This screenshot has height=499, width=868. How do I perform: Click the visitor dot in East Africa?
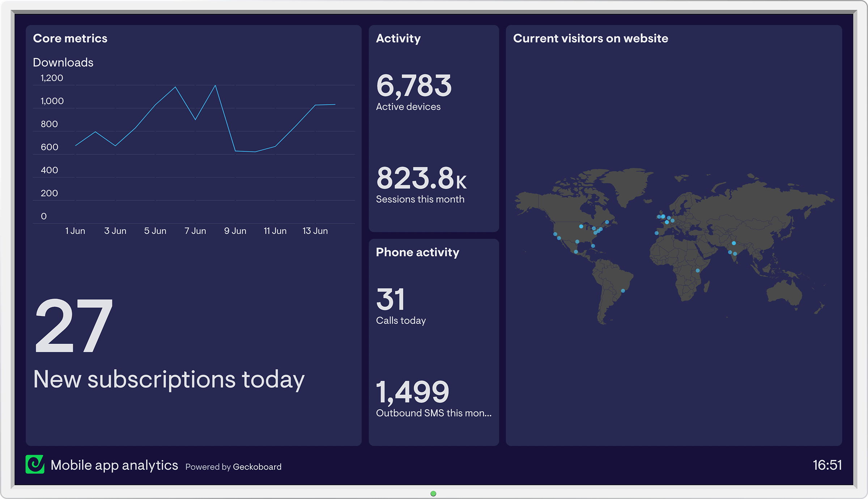pyautogui.click(x=698, y=271)
